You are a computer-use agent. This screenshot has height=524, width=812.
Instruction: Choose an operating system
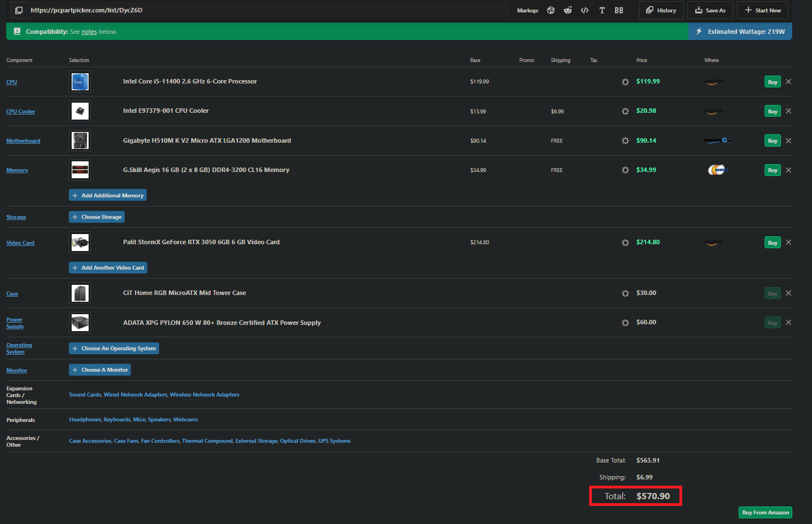[113, 349]
